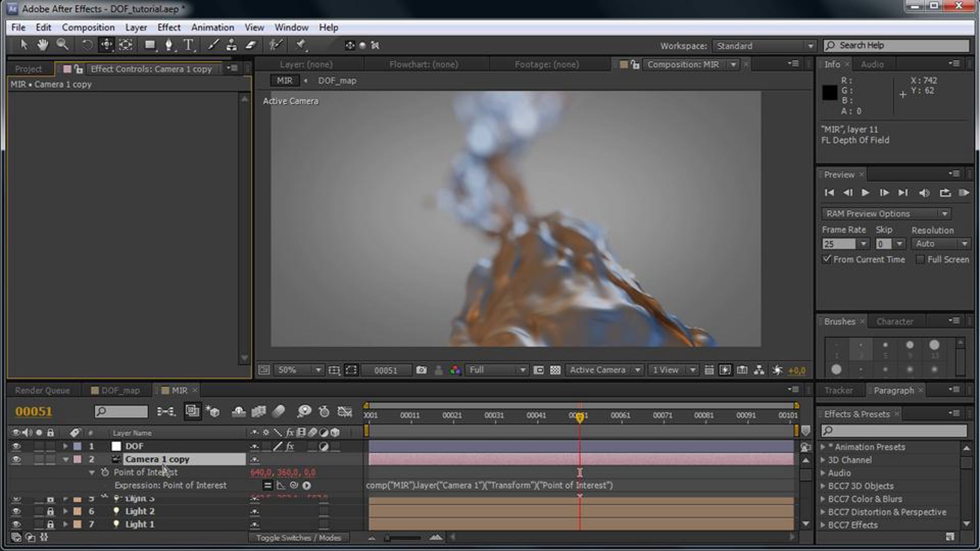Open the Workspace Standard dropdown
The width and height of the screenshot is (980, 551).
tap(764, 46)
